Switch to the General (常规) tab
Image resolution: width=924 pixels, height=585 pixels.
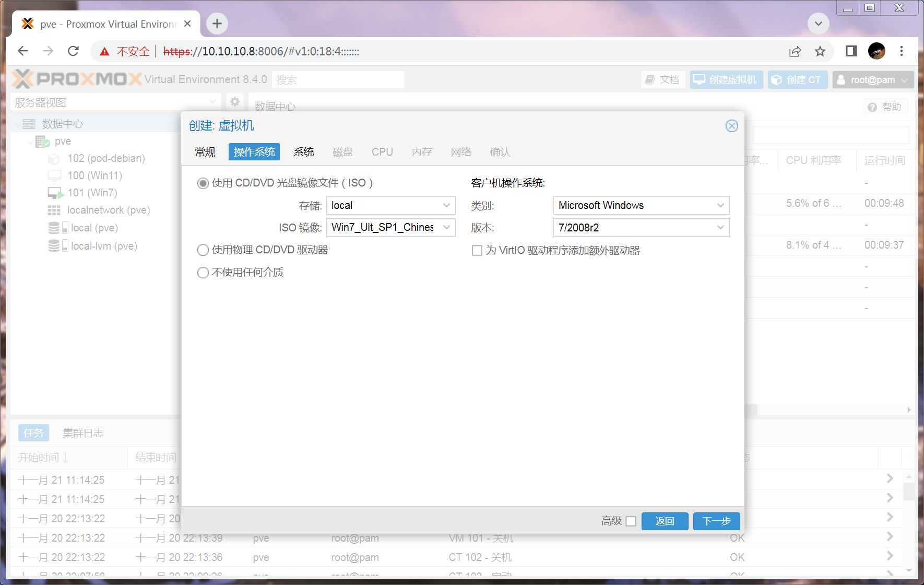click(205, 152)
